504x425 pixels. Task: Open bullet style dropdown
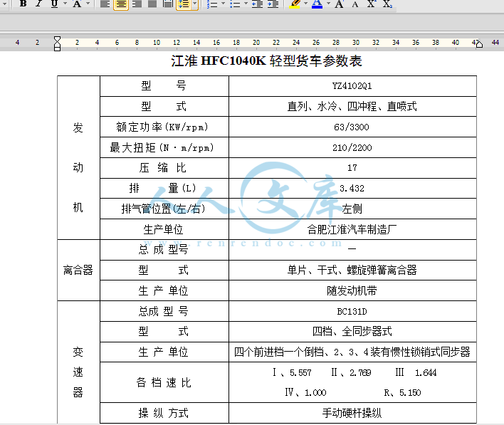click(246, 4)
